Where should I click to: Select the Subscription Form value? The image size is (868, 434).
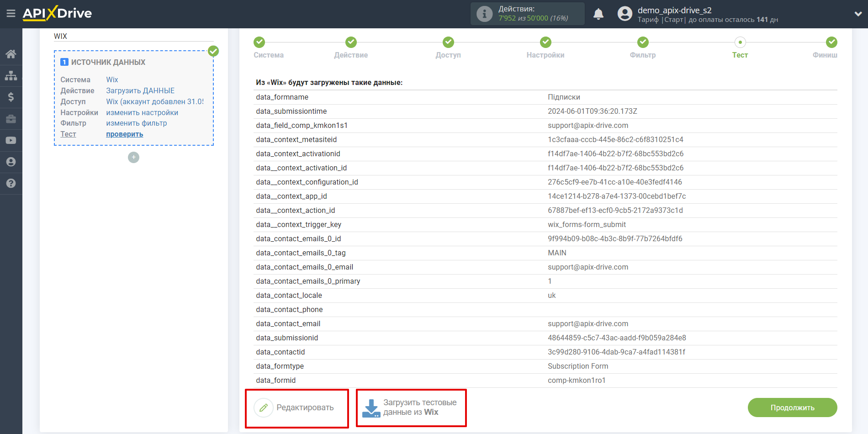[578, 366]
